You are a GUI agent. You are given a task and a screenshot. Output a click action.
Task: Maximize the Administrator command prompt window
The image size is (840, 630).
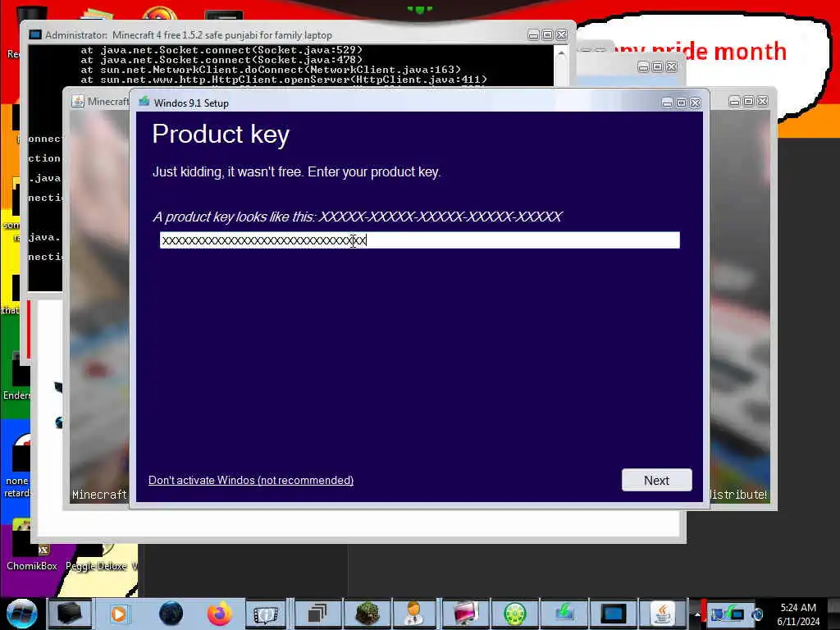[x=547, y=34]
